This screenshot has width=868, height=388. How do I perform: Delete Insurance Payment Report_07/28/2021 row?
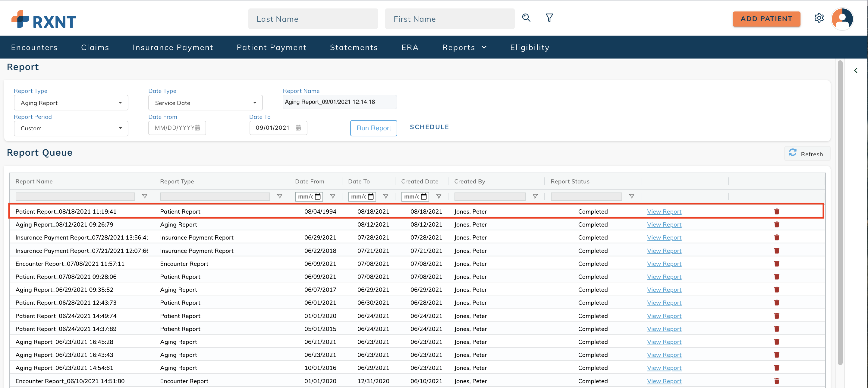tap(777, 237)
